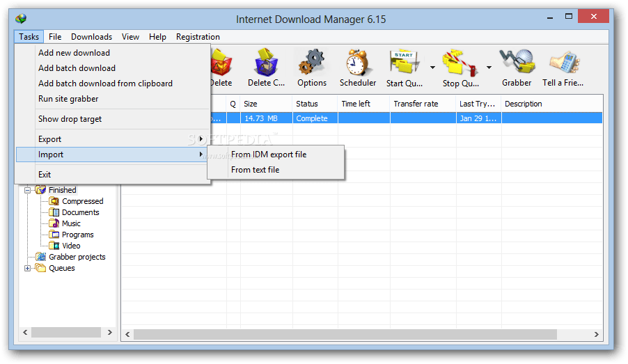Viewport: 628px width, 364px height.
Task: Click the download list scroll right arrow
Action: (597, 334)
